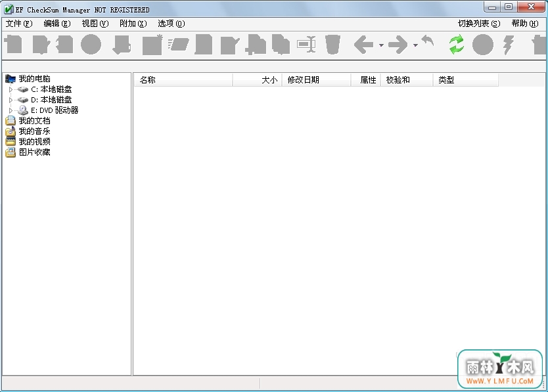Expand the D: 本地磁盘 tree node
The height and width of the screenshot is (392, 548).
11,100
